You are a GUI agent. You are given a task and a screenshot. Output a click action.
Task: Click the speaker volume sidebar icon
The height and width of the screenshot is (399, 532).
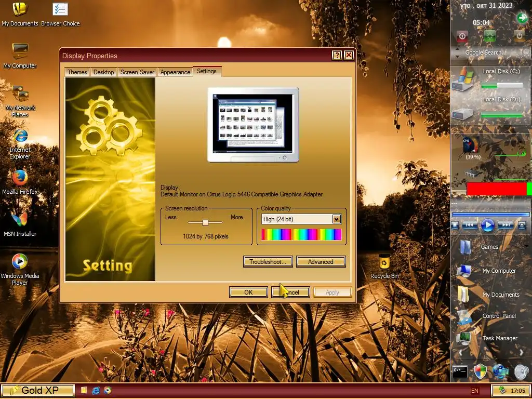pos(521,372)
